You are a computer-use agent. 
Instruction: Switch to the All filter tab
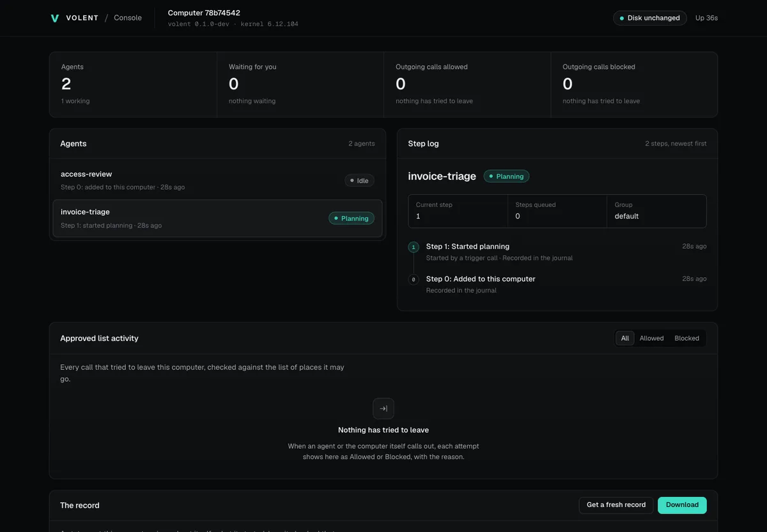(x=625, y=338)
